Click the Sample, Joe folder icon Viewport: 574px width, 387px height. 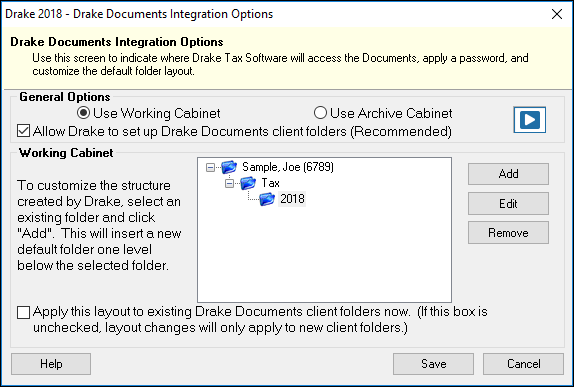click(x=229, y=167)
